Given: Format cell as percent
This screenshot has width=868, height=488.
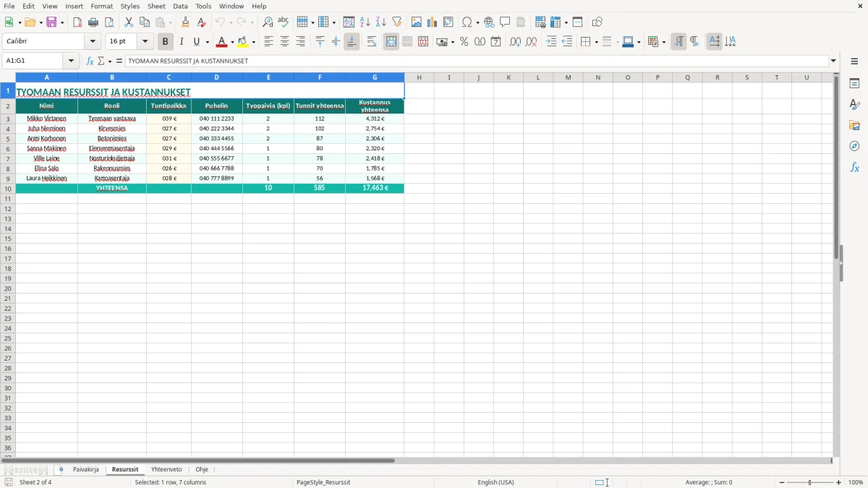Looking at the screenshot, I should point(464,42).
